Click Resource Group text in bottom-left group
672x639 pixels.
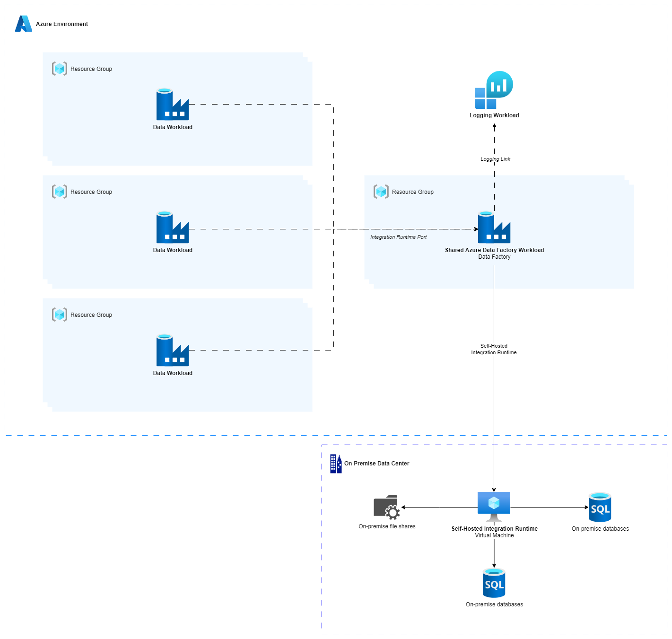tap(91, 315)
